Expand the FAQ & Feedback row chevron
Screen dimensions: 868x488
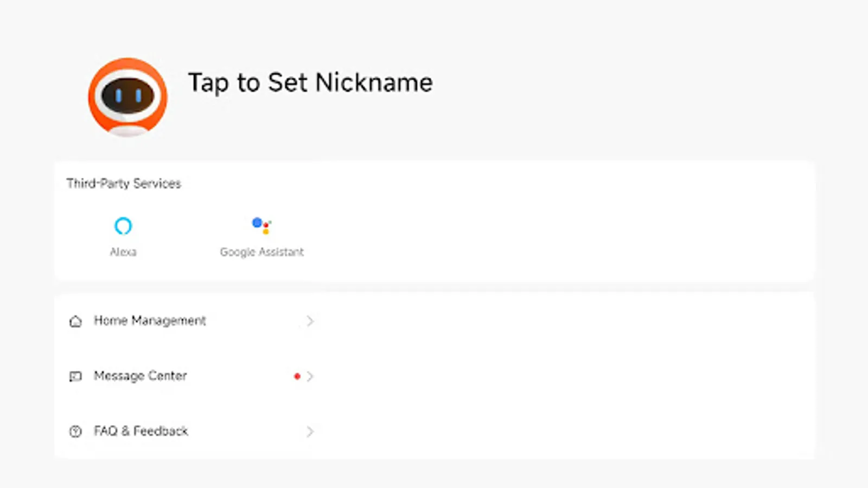[x=310, y=432]
